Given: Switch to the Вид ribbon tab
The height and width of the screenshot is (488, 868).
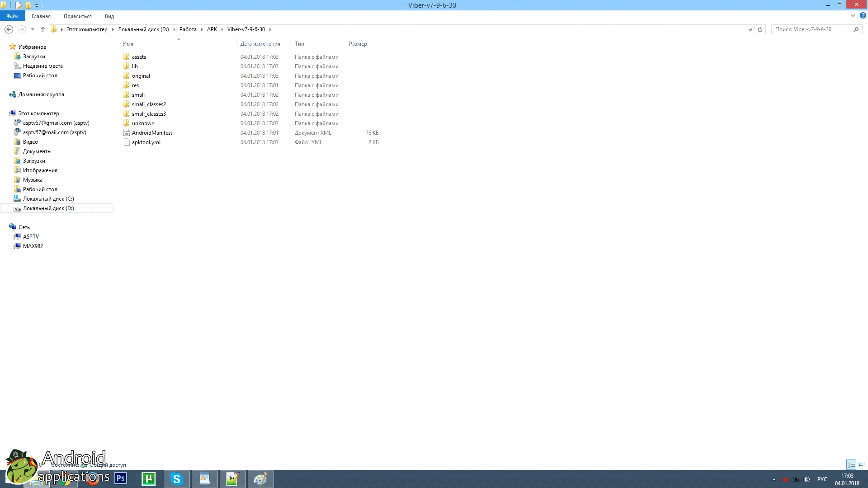Looking at the screenshot, I should 109,16.
